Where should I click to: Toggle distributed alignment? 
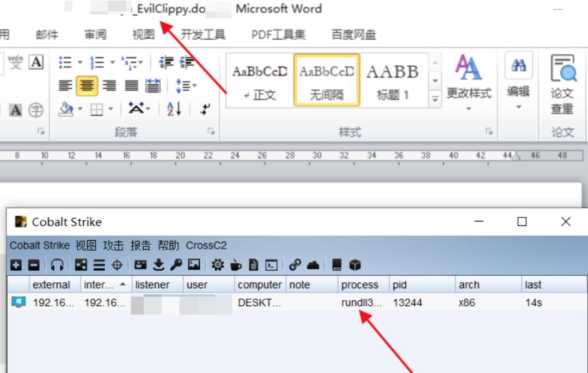(x=153, y=86)
